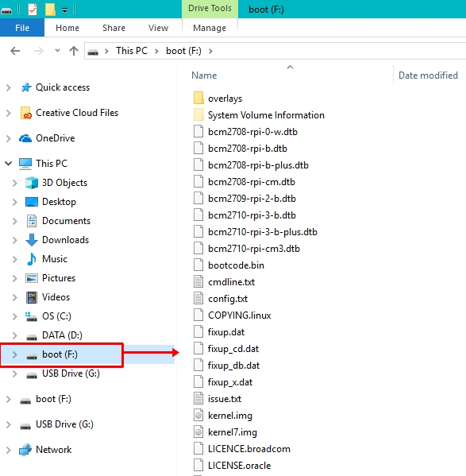Click the This PC breadcrumb in the address bar
Viewport: 466px width, 476px height.
132,51
